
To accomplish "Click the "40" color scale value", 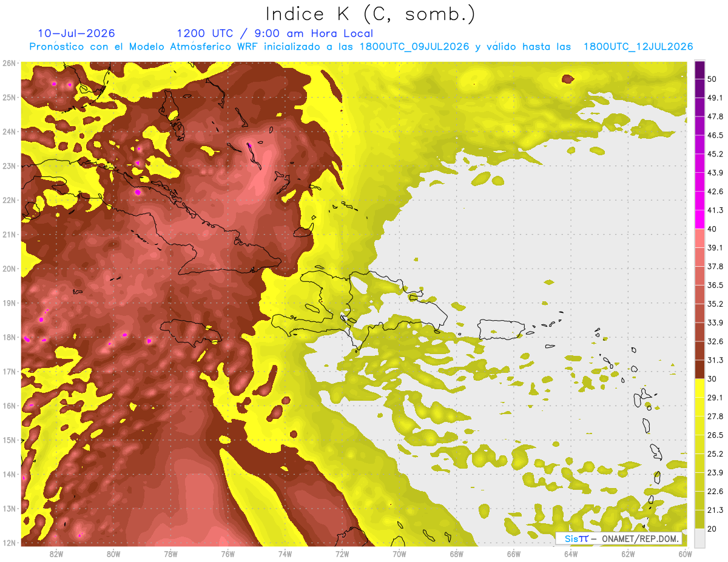I will [x=712, y=229].
